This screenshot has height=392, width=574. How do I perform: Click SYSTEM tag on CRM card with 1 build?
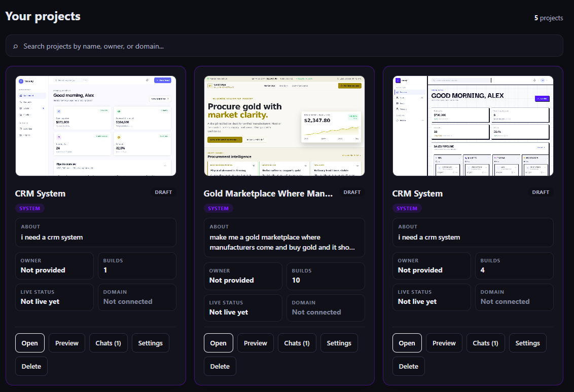click(29, 209)
